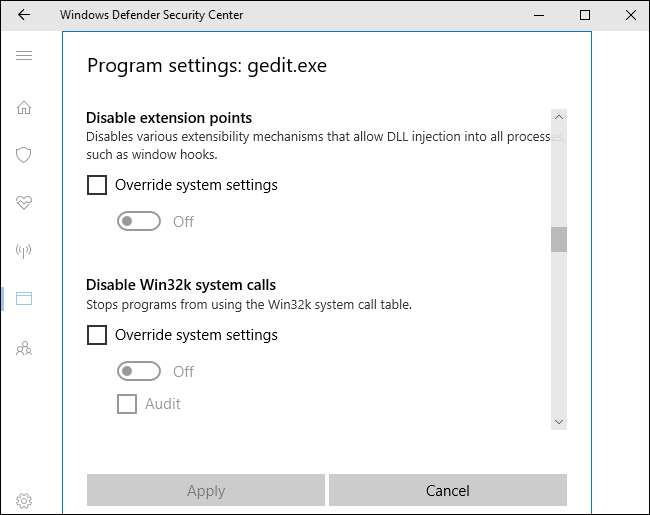Toggle Disable Win32k system calls switch
Viewport: 650px width, 515px height.
[139, 371]
